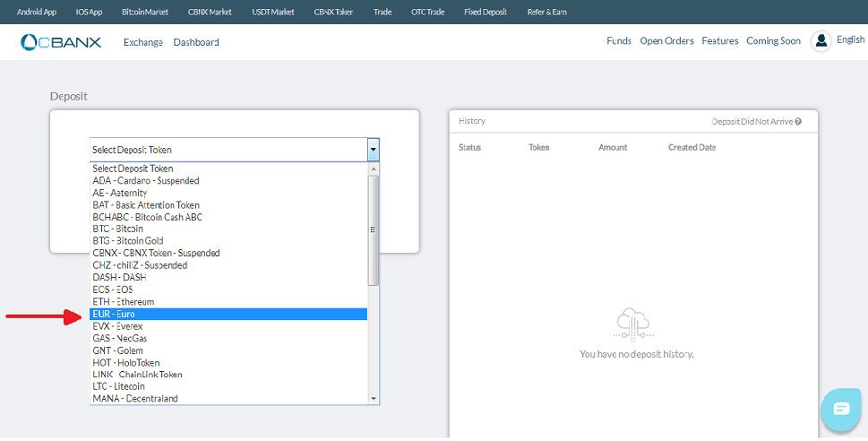Select LINK - ChainLink Token option
Image resolution: width=868 pixels, height=441 pixels.
pyautogui.click(x=228, y=375)
